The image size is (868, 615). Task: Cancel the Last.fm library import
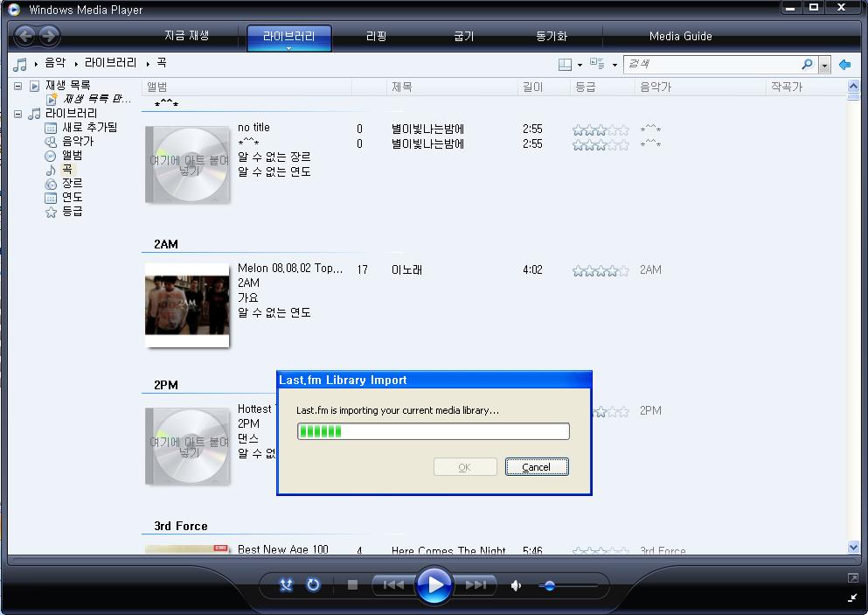(x=537, y=467)
